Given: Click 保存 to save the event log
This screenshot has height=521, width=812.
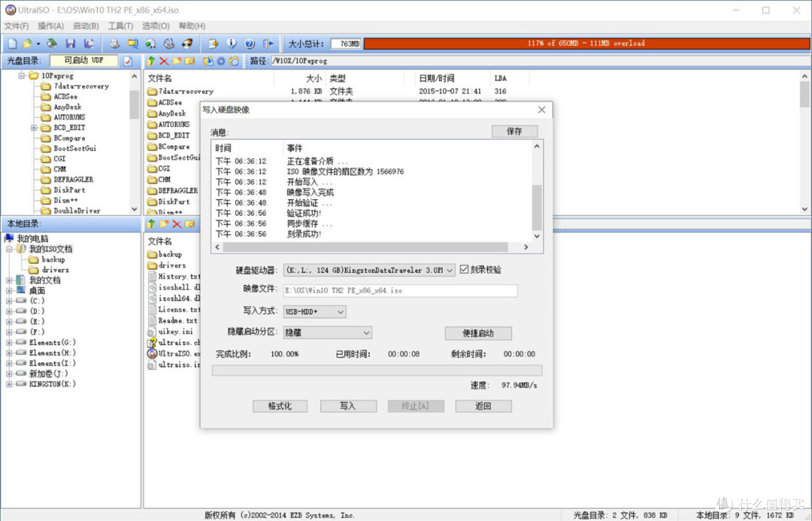Looking at the screenshot, I should click(x=514, y=130).
